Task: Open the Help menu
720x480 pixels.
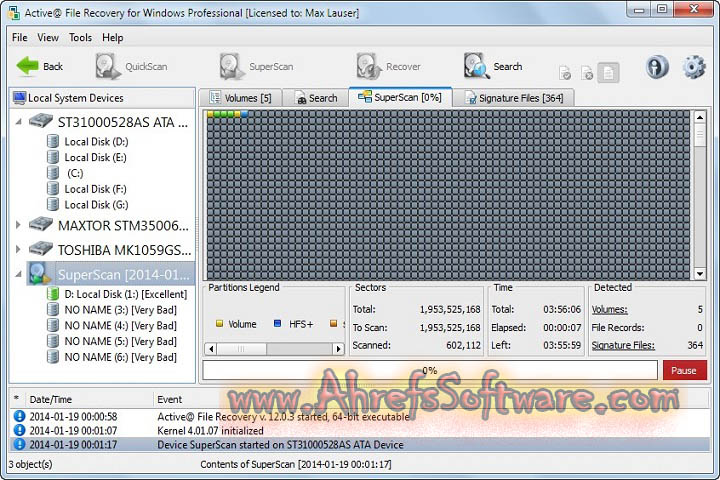Action: click(x=112, y=37)
